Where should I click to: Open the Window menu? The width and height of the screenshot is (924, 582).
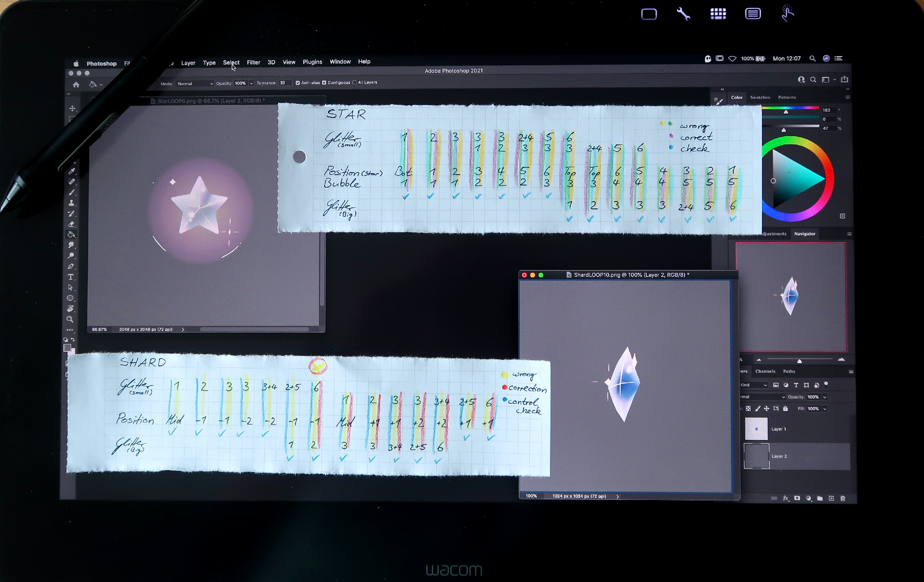[x=340, y=62]
